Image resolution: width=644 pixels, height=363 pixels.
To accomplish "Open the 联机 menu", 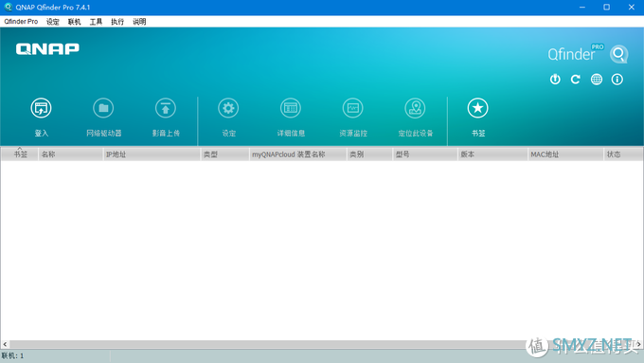I will pyautogui.click(x=74, y=22).
